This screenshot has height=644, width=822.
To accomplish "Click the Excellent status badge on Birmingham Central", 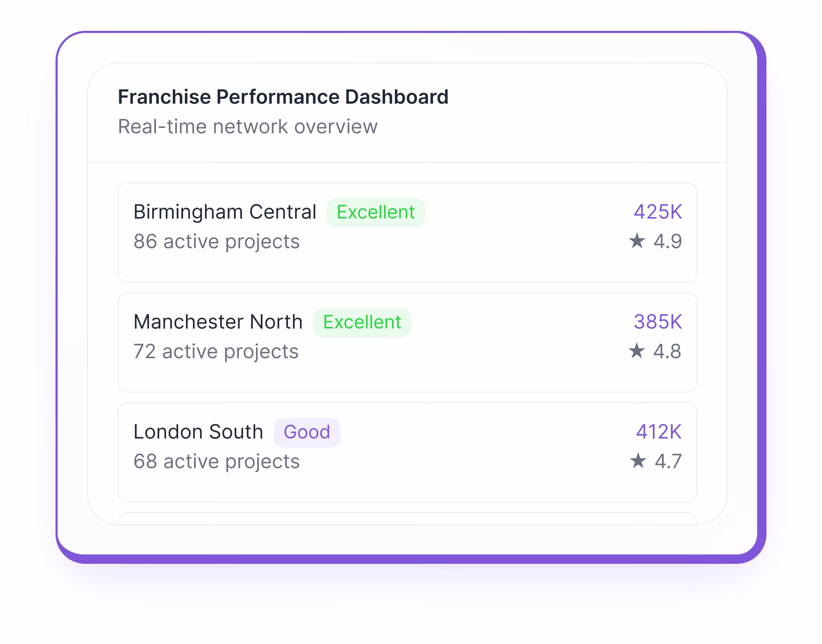I will tap(375, 212).
